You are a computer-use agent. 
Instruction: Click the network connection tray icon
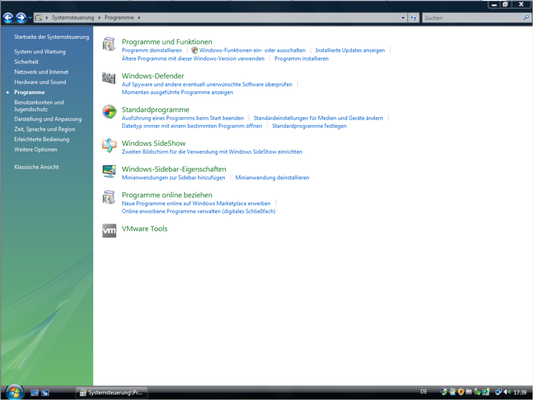click(x=498, y=392)
